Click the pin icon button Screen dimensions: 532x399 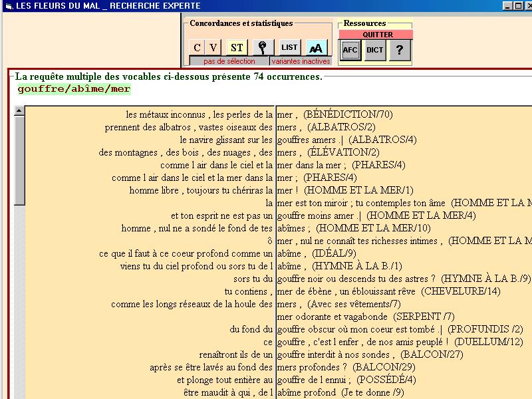(x=263, y=47)
